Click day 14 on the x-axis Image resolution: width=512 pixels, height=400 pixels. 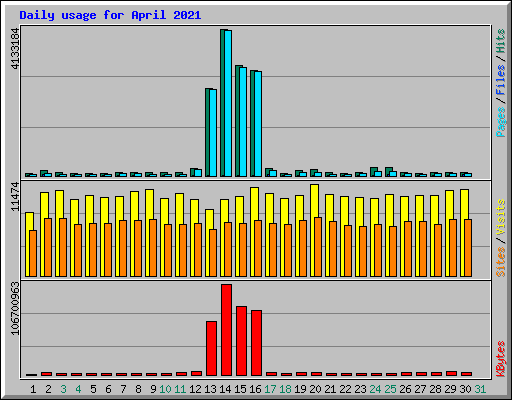click(x=225, y=389)
